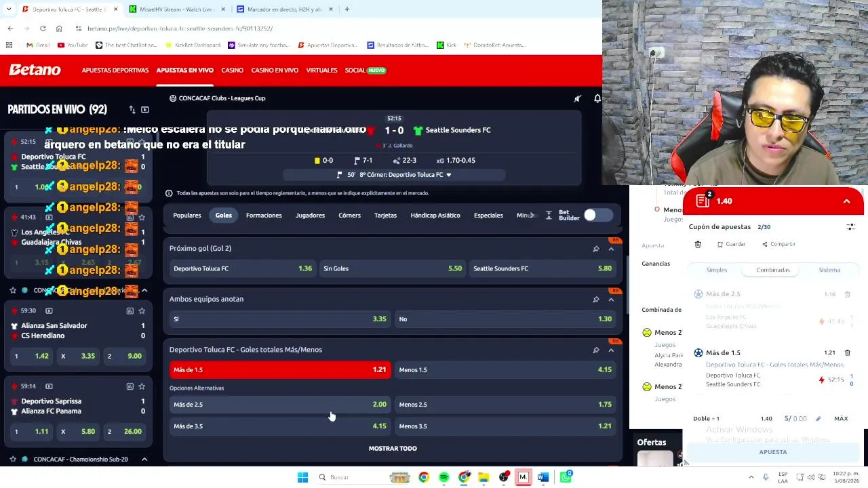
Task: Pin the Próximo gol market
Action: [596, 249]
